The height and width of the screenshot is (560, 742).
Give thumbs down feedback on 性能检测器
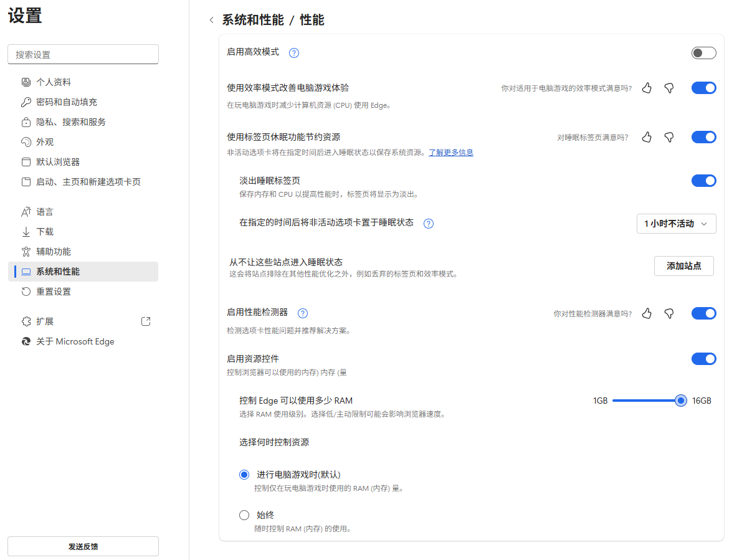[x=668, y=313]
